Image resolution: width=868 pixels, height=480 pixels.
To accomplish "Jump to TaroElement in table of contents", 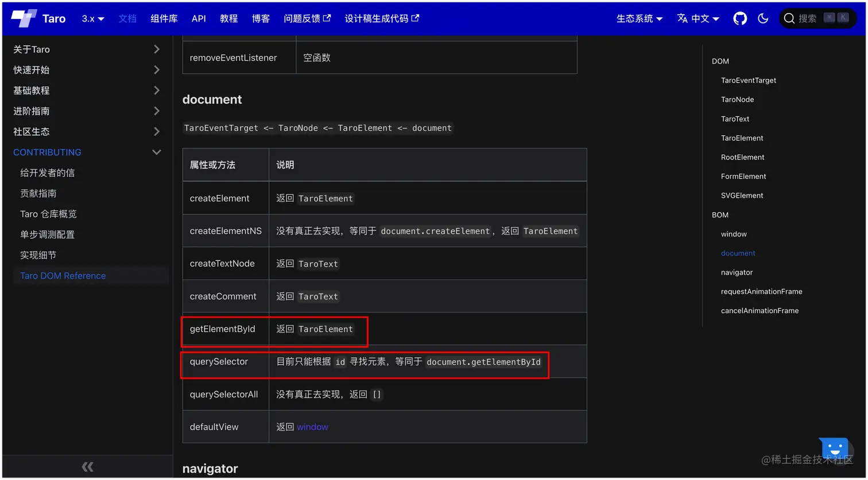I will point(742,138).
